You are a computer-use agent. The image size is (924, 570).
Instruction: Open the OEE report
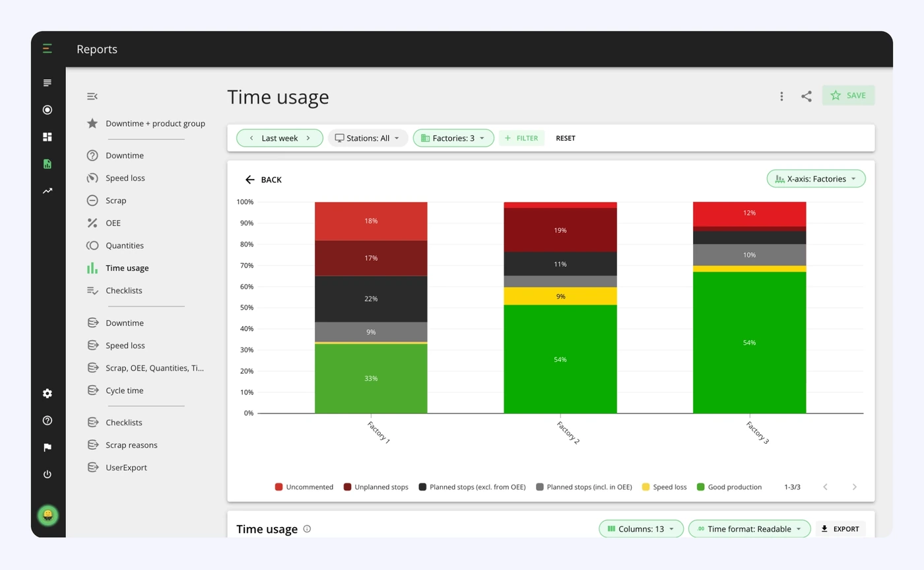tap(104, 223)
